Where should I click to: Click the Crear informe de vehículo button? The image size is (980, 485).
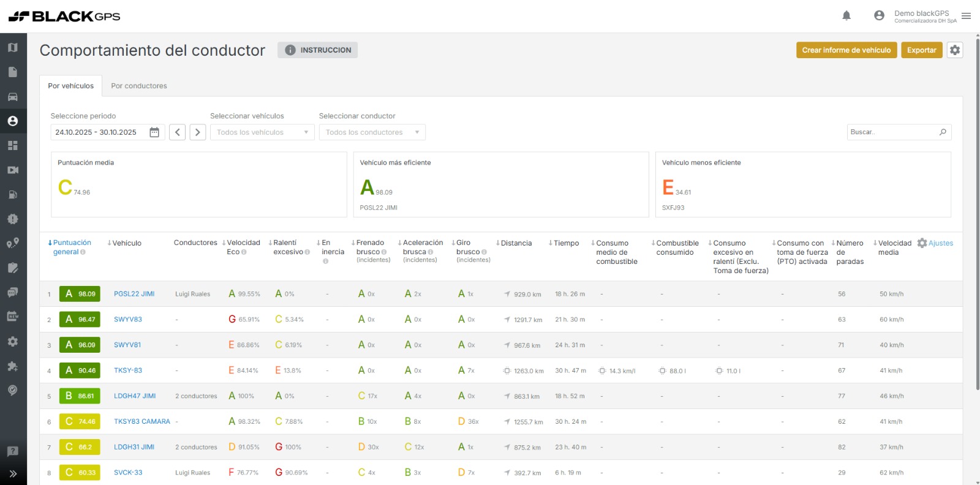coord(846,50)
